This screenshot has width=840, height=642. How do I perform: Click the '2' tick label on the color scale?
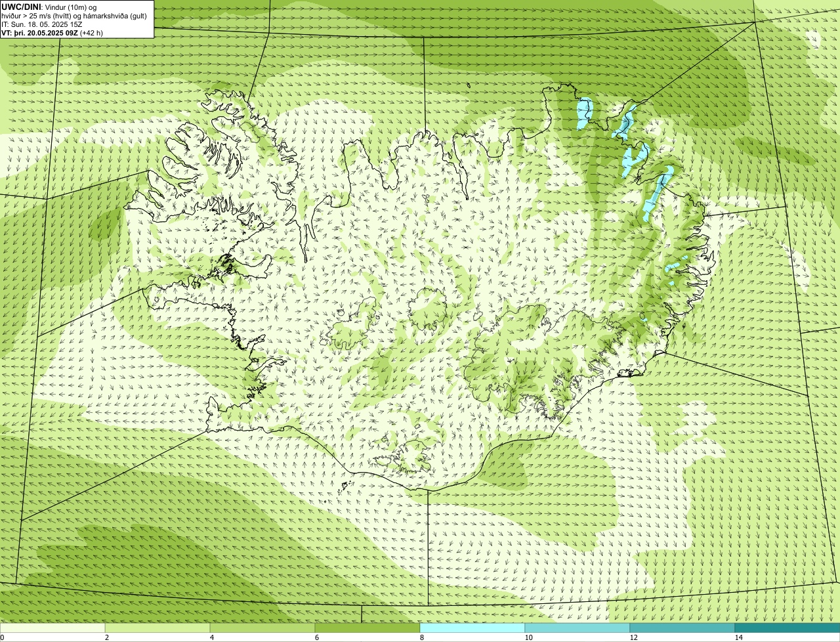[x=107, y=637]
